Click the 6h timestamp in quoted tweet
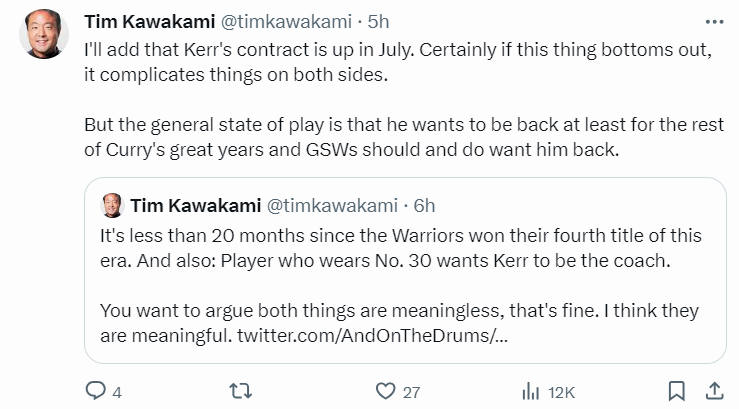 pos(425,204)
